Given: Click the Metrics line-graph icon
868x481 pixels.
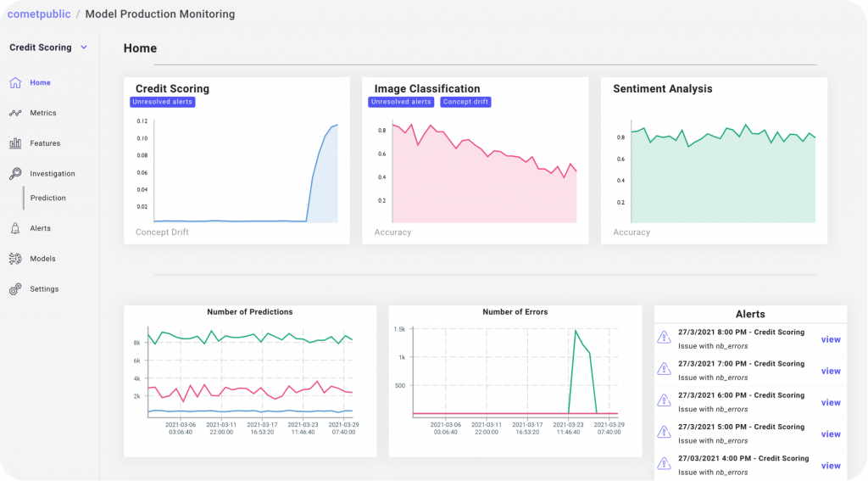Looking at the screenshot, I should [x=15, y=113].
